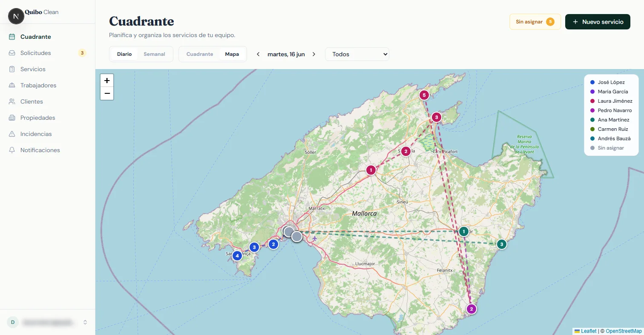The width and height of the screenshot is (644, 335).
Task: Click the Sin asignar button
Action: 535,22
